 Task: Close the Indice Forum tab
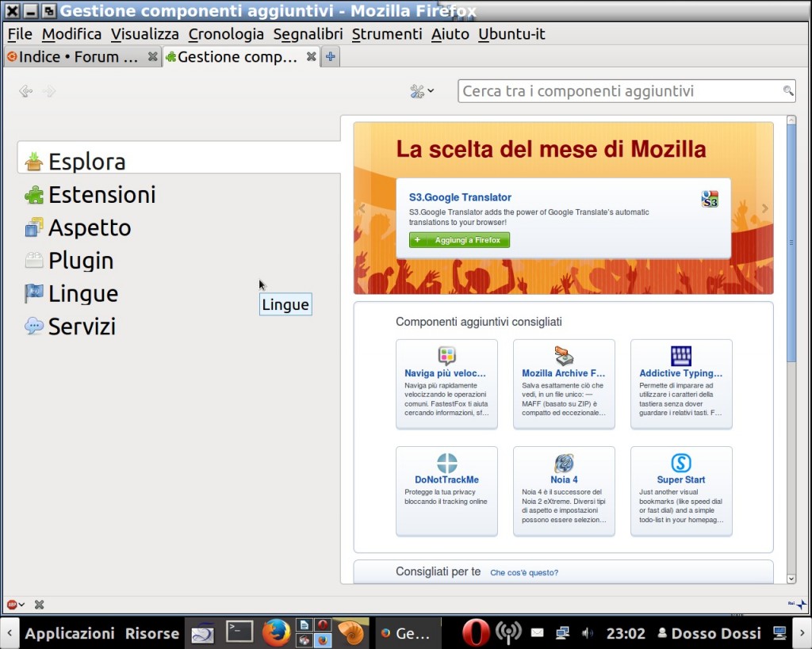(152, 56)
